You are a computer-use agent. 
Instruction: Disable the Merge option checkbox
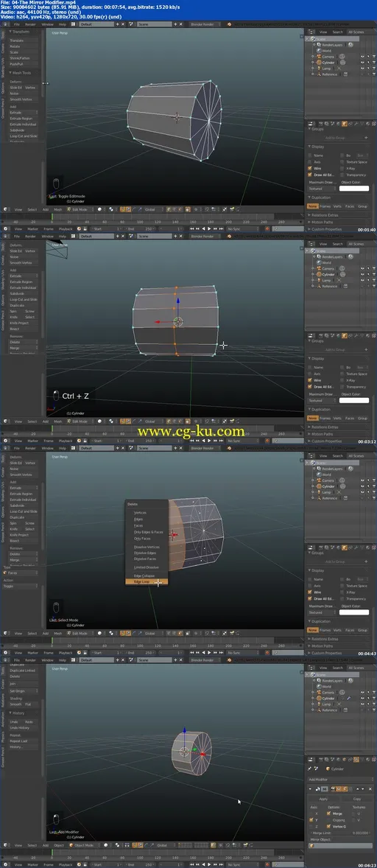[x=328, y=813]
